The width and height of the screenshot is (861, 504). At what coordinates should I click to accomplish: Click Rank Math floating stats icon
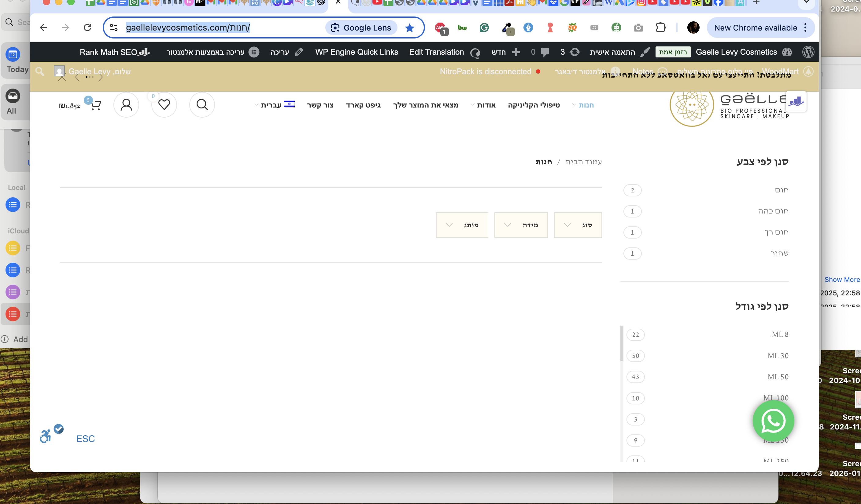coord(796,101)
